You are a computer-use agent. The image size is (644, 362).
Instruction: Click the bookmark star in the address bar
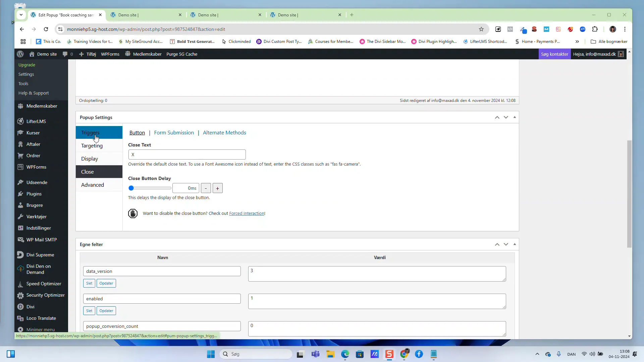click(x=481, y=29)
